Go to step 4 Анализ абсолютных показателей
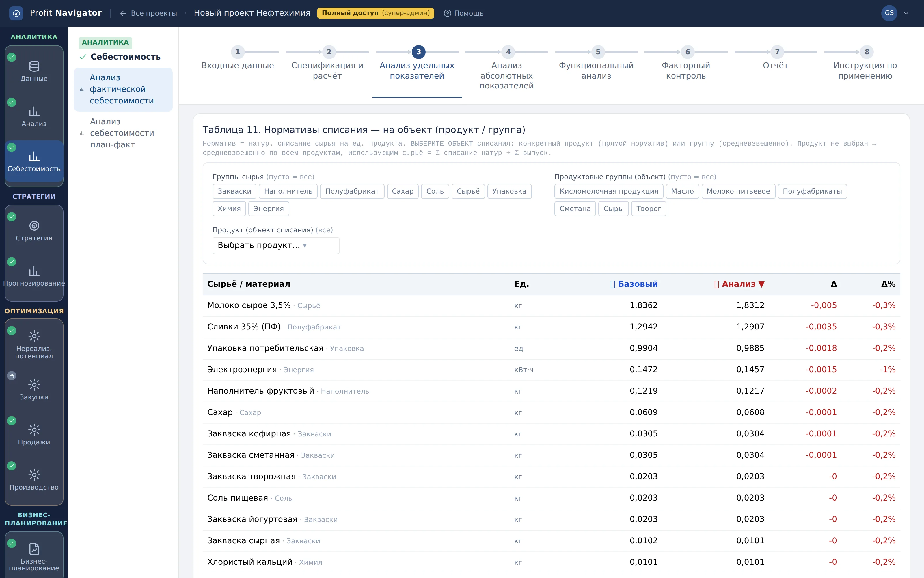Screen dimensions: 924x578 [507, 68]
